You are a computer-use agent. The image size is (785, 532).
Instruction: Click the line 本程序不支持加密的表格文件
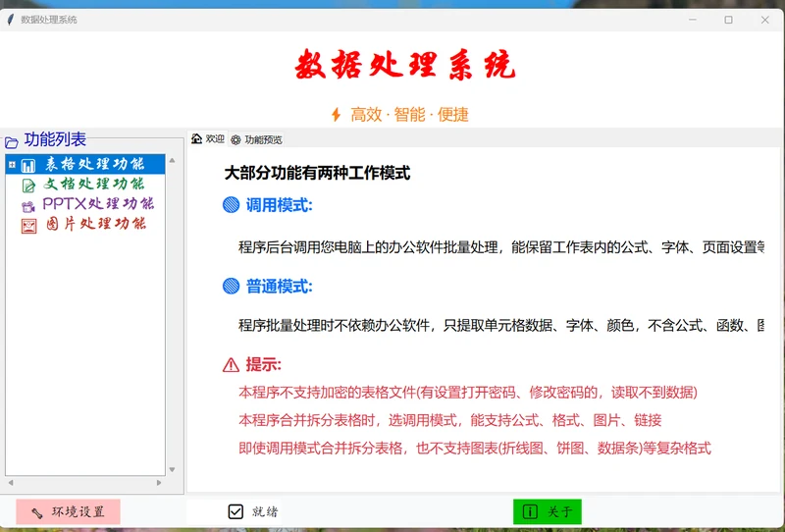pos(468,393)
